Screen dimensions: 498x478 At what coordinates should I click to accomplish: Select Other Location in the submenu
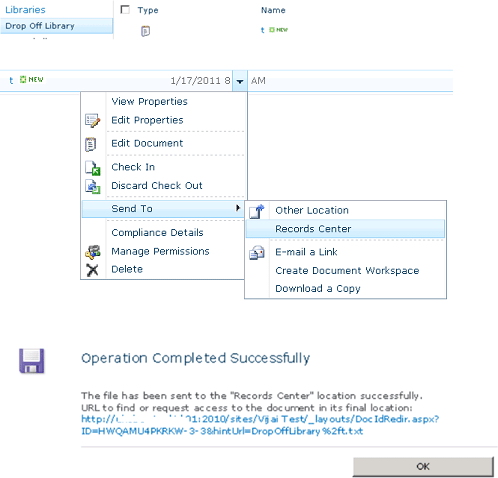pyautogui.click(x=312, y=210)
